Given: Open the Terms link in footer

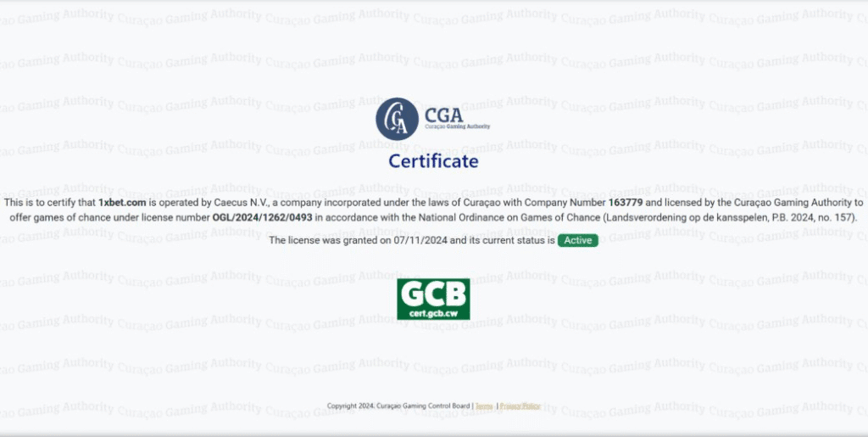Looking at the screenshot, I should [484, 406].
